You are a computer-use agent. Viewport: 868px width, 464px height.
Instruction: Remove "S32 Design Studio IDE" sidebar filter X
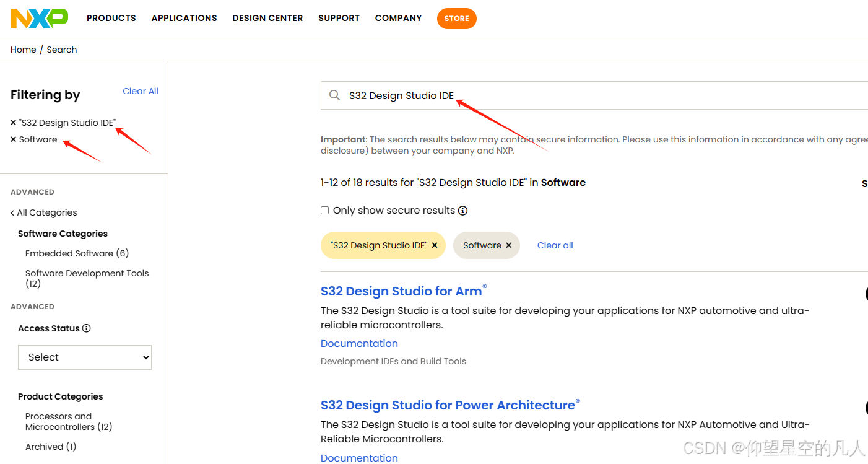(x=13, y=123)
